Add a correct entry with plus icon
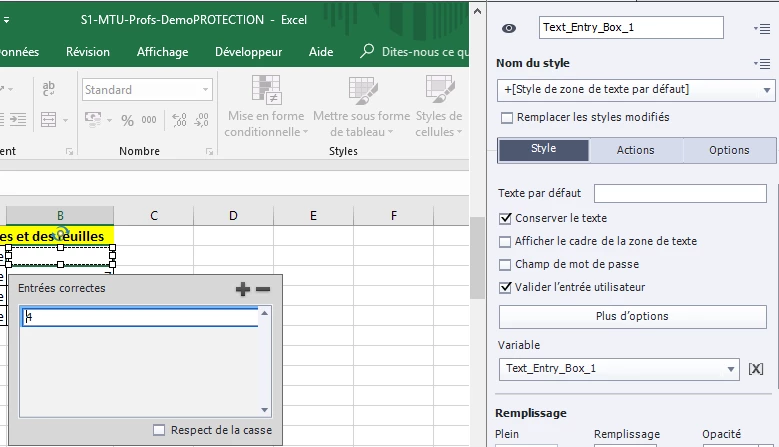The image size is (779, 447). pos(243,289)
